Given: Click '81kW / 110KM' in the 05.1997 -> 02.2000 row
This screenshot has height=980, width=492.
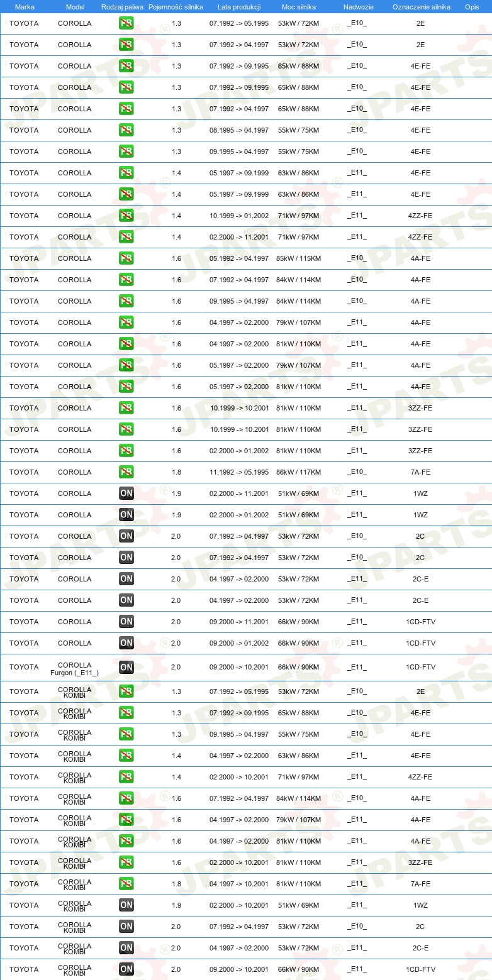Looking at the screenshot, I should [x=298, y=387].
